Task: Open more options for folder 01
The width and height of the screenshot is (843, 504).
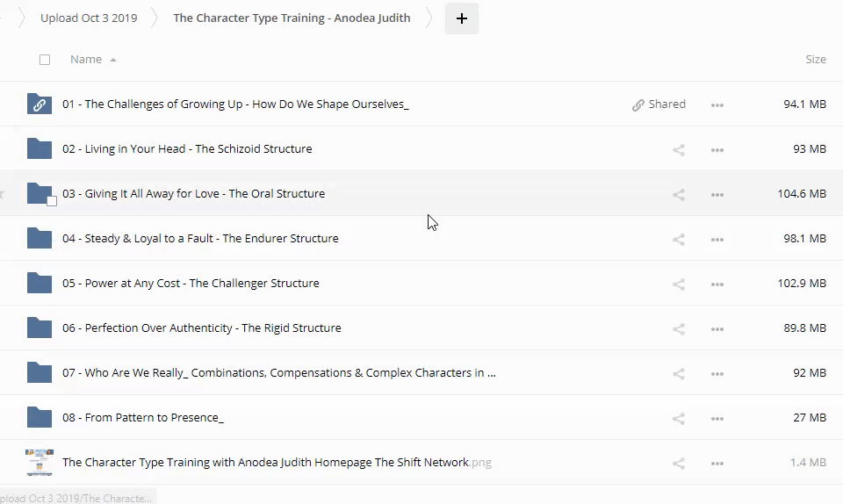Action: (x=717, y=104)
